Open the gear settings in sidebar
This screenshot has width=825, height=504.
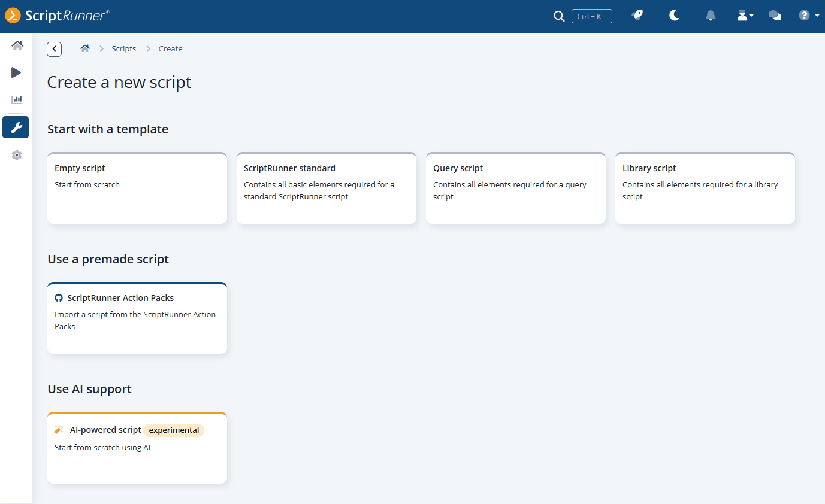[x=17, y=155]
